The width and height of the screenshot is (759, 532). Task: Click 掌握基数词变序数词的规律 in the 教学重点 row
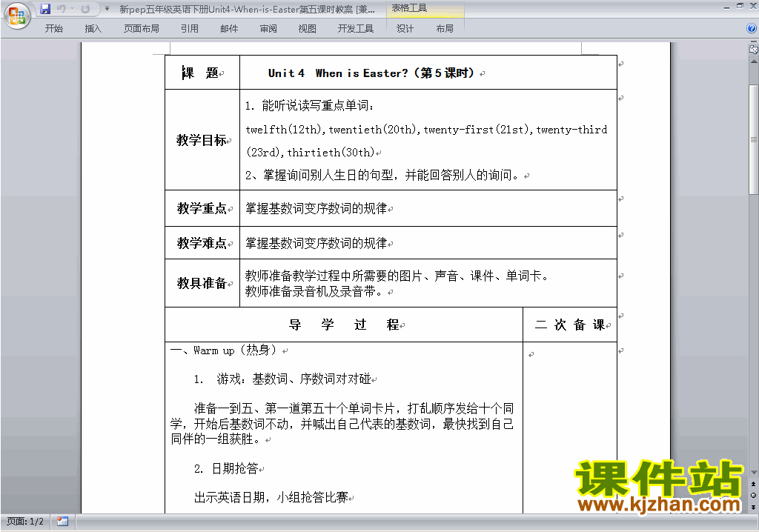316,209
